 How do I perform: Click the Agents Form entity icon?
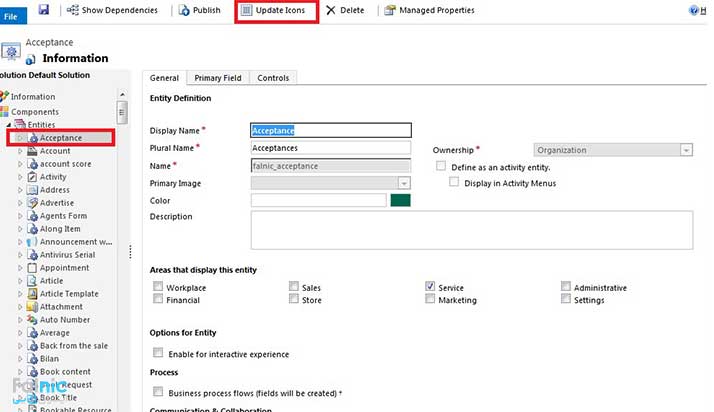click(32, 216)
